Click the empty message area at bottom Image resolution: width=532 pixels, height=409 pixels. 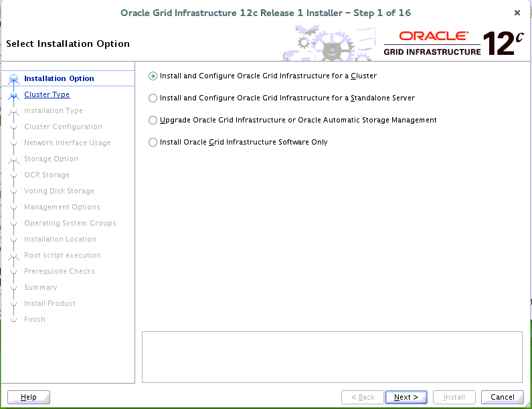coord(332,357)
